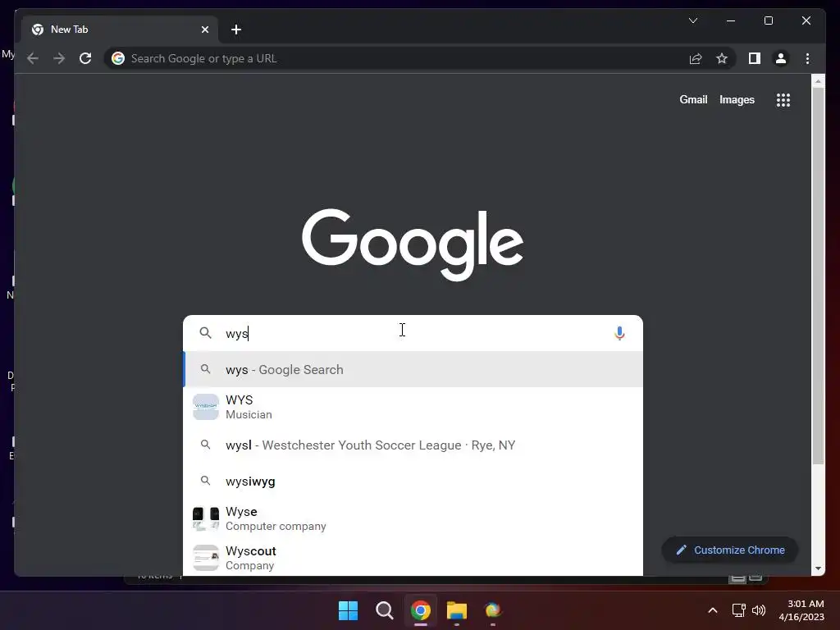Open the Chrome profile avatar
This screenshot has width=840, height=630.
pyautogui.click(x=781, y=58)
